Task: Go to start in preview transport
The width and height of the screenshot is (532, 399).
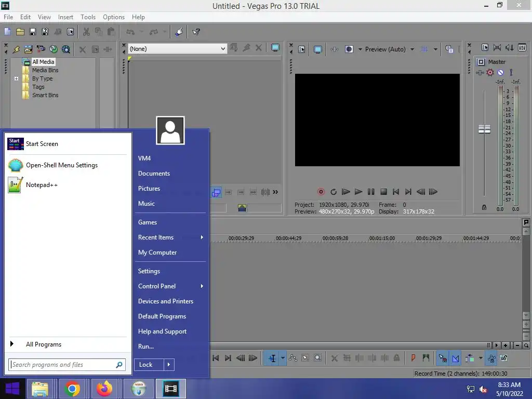Action: 395,192
